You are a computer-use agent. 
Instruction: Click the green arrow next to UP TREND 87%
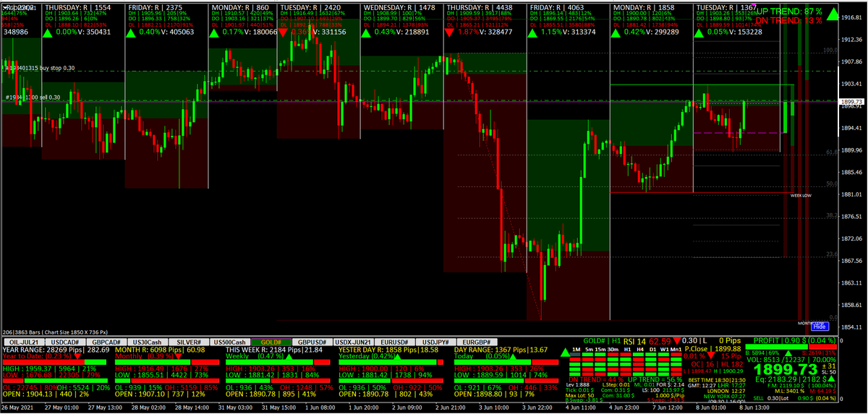833,14
